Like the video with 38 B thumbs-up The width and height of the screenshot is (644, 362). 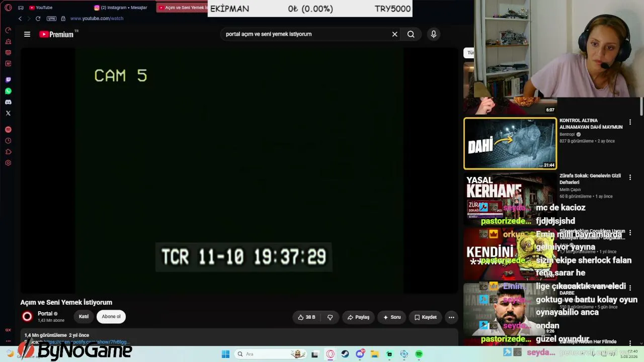306,317
